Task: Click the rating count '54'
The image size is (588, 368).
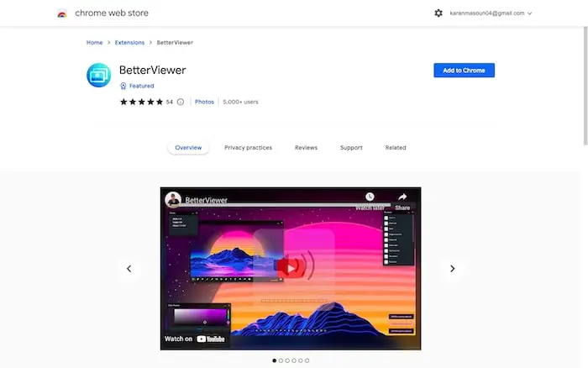Action: pyautogui.click(x=170, y=102)
